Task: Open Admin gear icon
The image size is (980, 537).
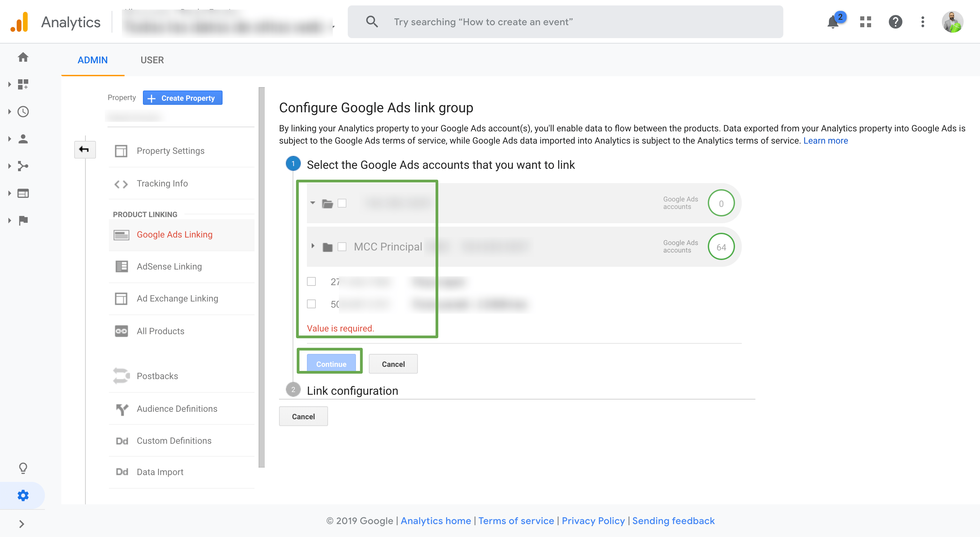Action: (23, 495)
